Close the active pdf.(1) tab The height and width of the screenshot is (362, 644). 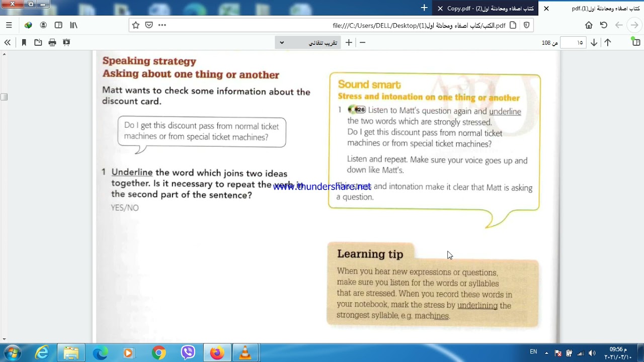546,9
